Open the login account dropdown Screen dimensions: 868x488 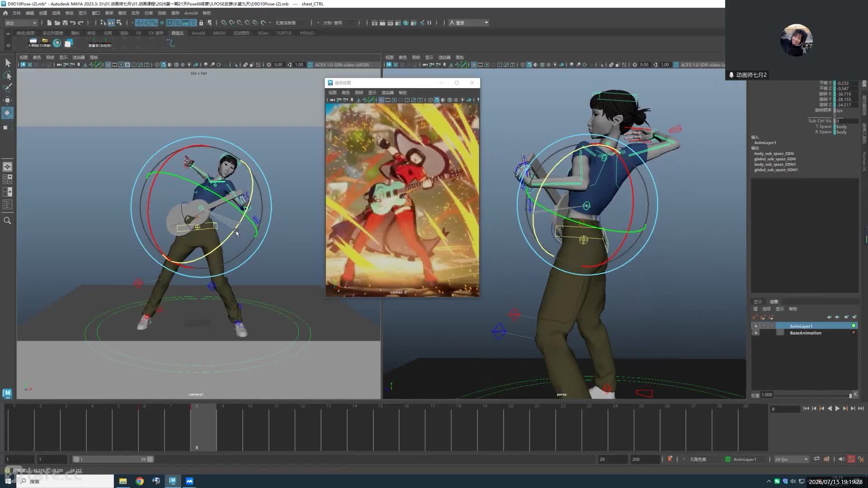[468, 23]
